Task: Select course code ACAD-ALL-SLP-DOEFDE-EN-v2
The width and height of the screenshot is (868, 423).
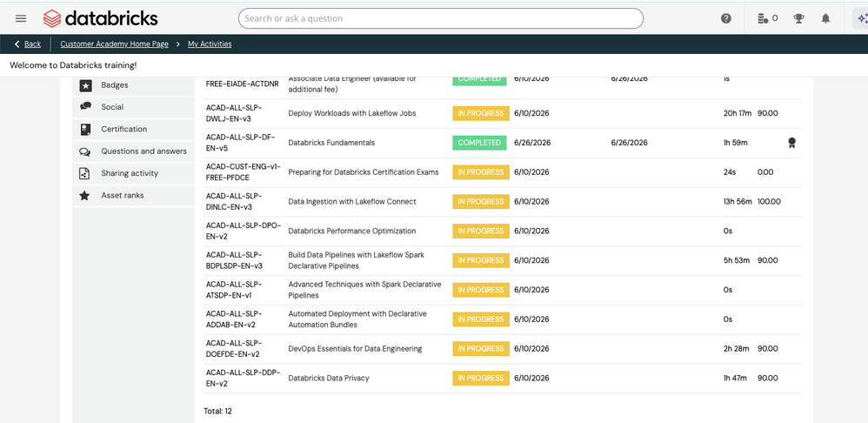Action: (x=234, y=349)
